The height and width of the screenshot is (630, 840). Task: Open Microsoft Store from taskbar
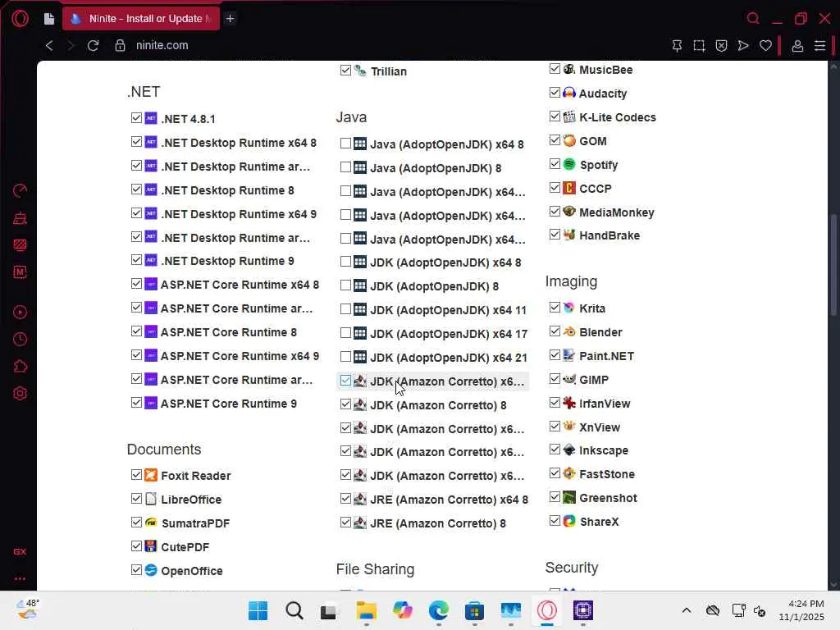pos(475,610)
